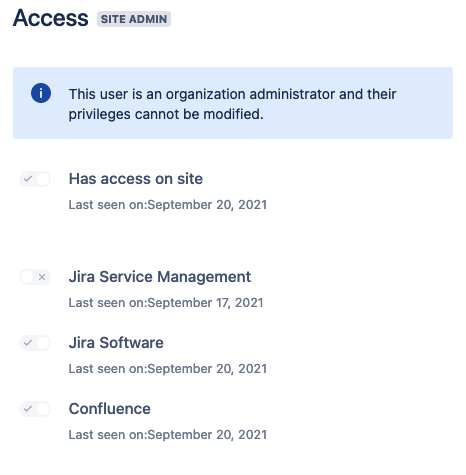Image resolution: width=466 pixels, height=475 pixels.
Task: Click the SITE ADMIN badge
Action: tap(134, 19)
